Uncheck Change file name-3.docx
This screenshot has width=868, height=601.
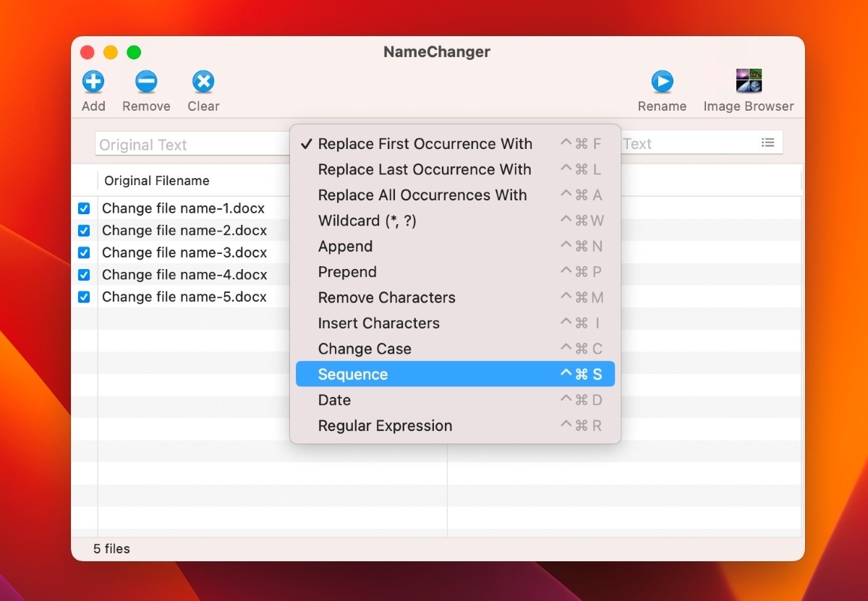click(84, 252)
